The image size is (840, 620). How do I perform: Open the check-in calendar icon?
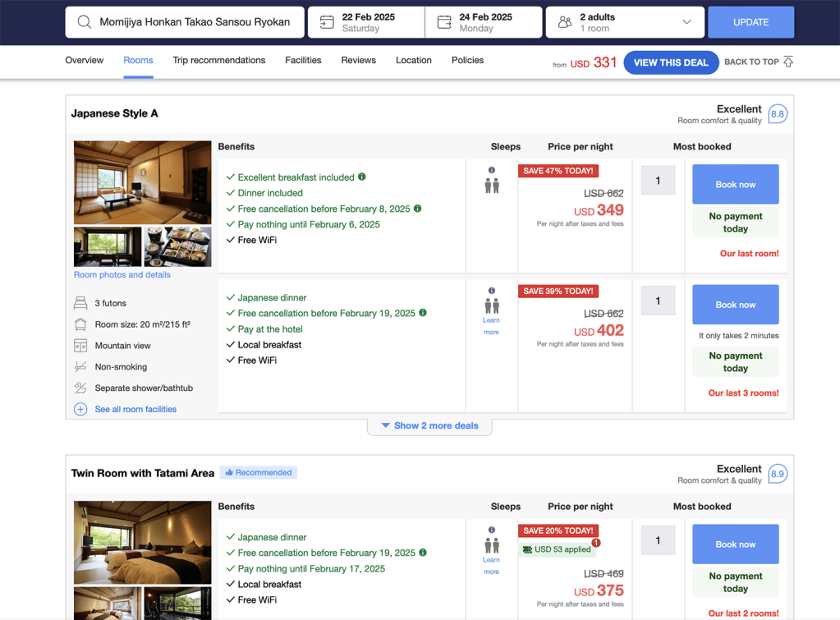(327, 22)
